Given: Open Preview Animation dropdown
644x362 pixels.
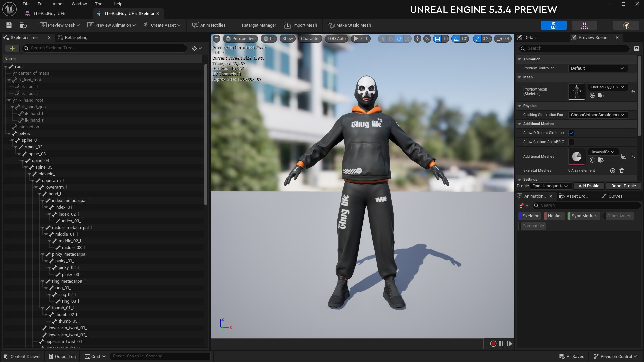Looking at the screenshot, I should 111,25.
